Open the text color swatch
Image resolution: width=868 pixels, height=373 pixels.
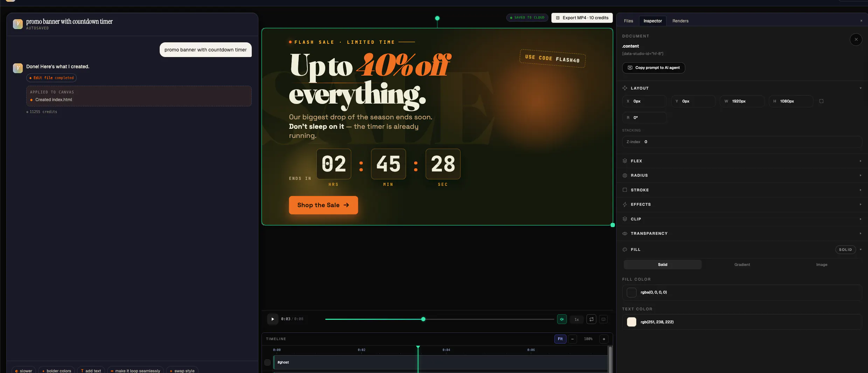632,322
